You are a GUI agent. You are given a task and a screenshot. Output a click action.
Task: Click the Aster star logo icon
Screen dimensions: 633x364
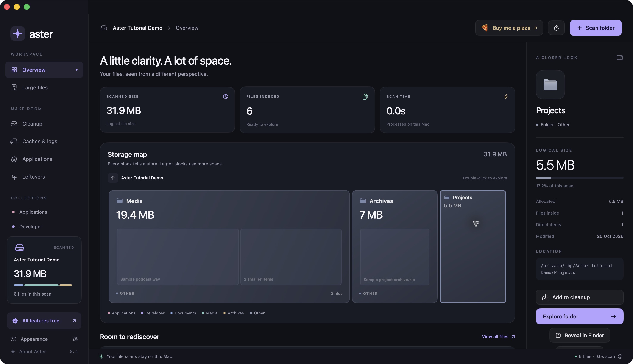(x=17, y=34)
